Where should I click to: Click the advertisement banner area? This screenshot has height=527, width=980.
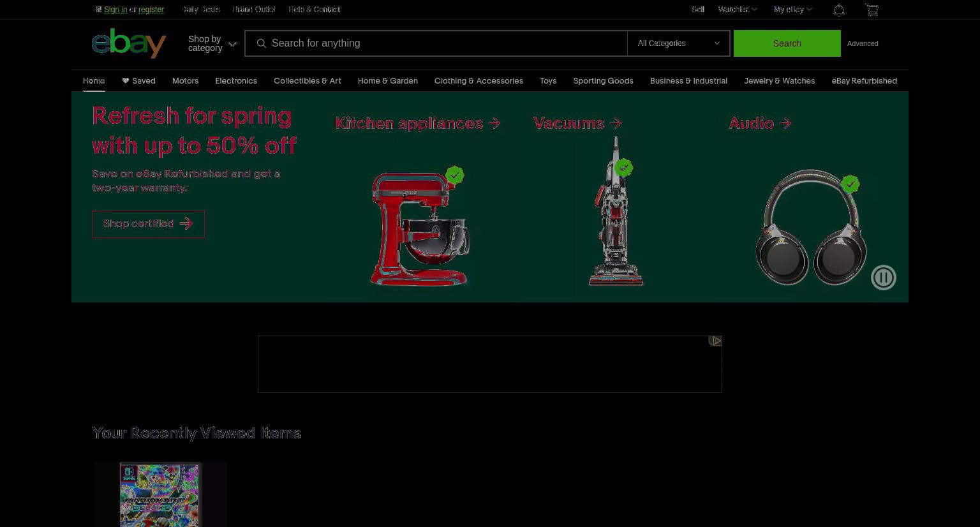pos(489,364)
